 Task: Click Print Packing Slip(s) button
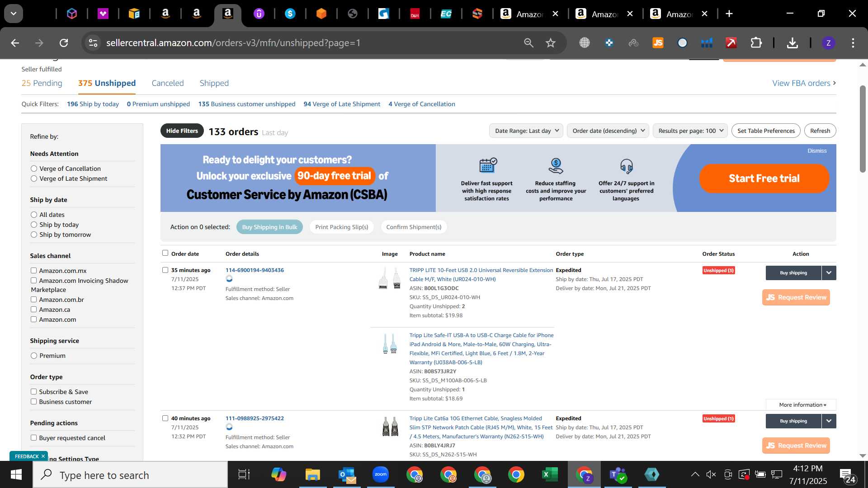click(342, 227)
